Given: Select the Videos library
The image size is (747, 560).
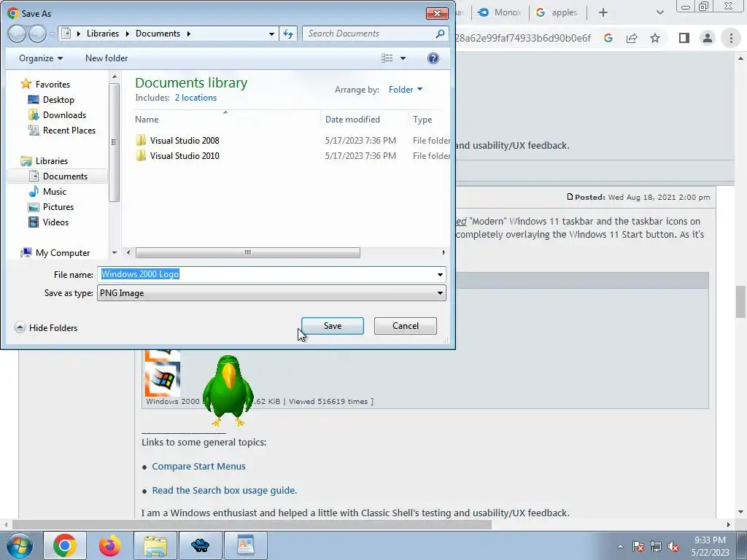Looking at the screenshot, I should click(x=55, y=222).
